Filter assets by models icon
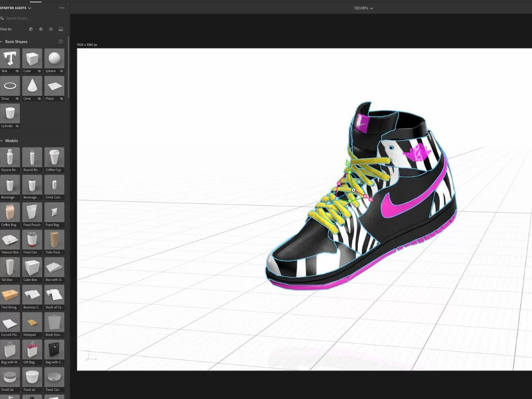The height and width of the screenshot is (399, 532). coord(31,29)
